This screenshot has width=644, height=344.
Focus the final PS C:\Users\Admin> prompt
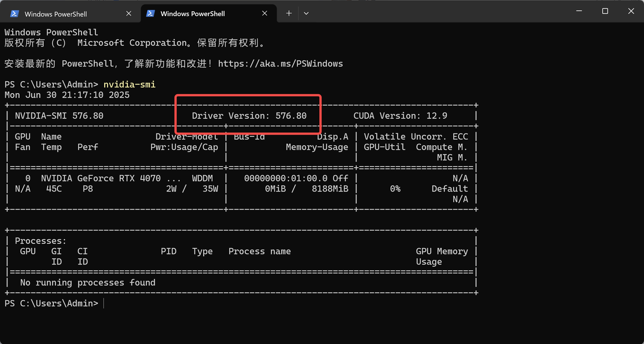[51, 303]
